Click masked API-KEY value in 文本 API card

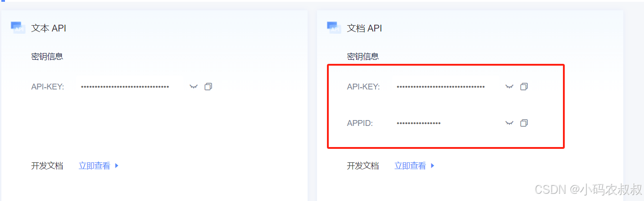click(125, 87)
